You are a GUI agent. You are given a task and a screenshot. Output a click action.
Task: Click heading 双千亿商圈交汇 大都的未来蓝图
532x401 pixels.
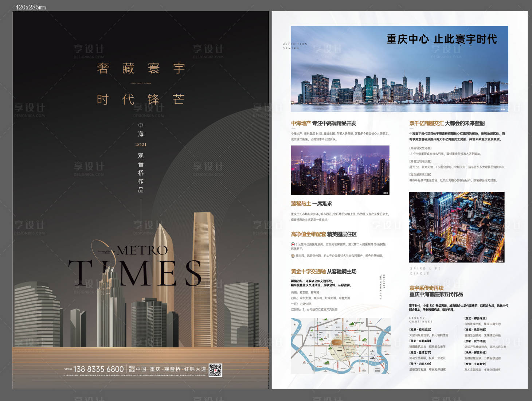447,123
